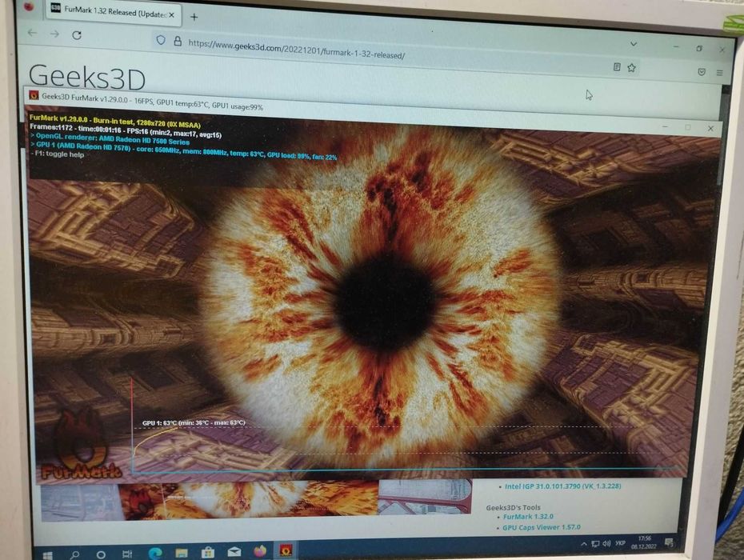Click the F1: toggle help text
Viewport: 744px width, 560px height.
[x=58, y=154]
